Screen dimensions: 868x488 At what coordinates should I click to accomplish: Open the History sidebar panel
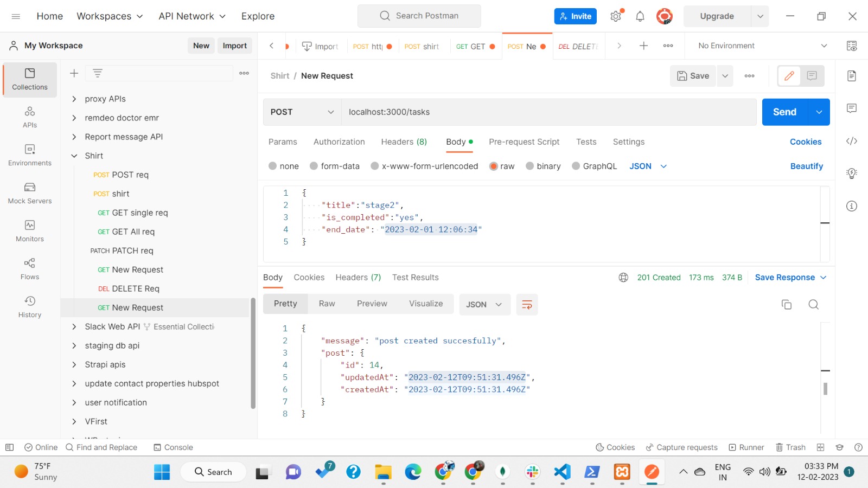30,307
